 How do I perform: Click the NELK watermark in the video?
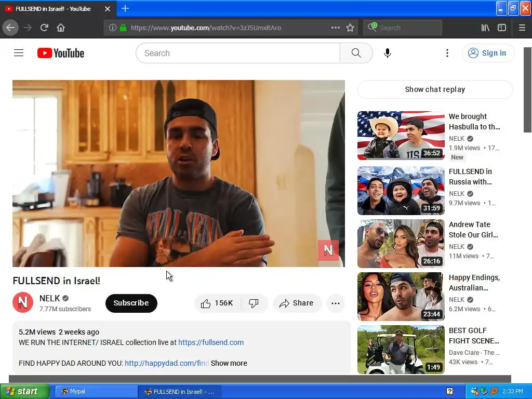pos(328,250)
